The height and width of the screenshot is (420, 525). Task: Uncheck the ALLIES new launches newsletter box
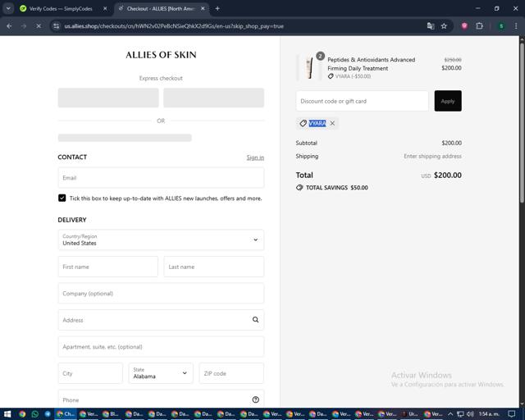pos(62,198)
